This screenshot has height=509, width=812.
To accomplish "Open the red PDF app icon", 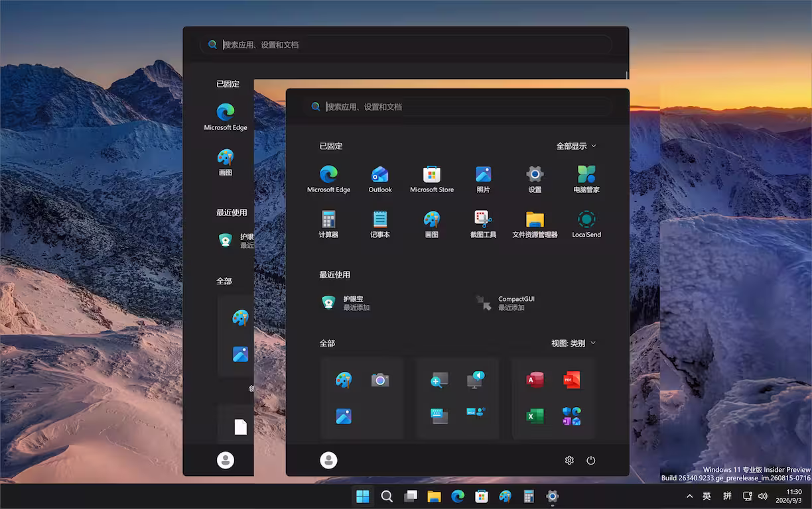I will (571, 380).
